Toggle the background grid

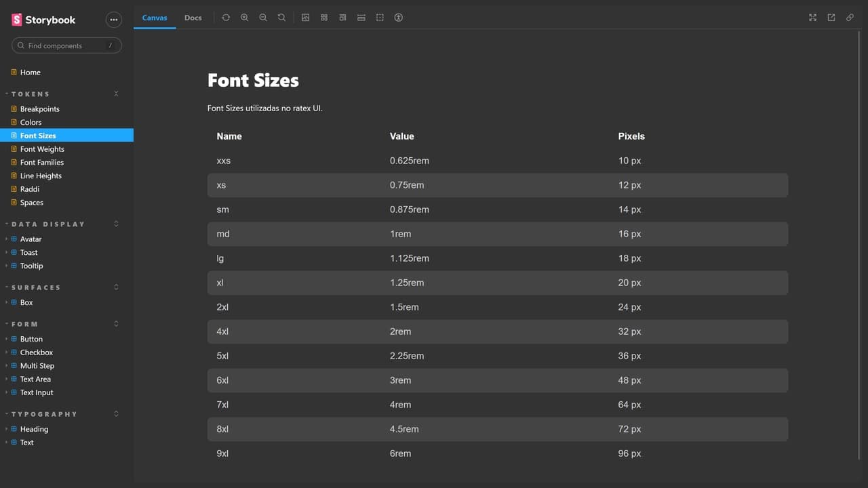click(x=324, y=18)
